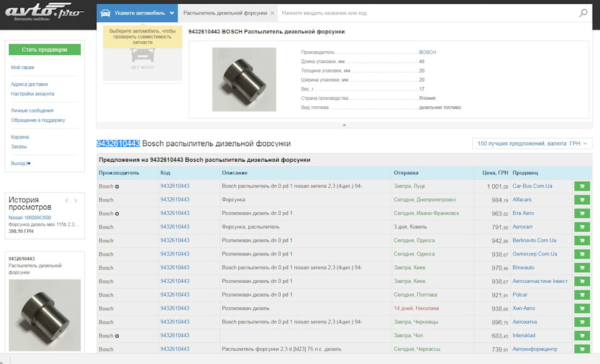Screen dimensions: 600x364
Task: Expand Bosch details in Intersklad row
Action: pyautogui.click(x=117, y=336)
